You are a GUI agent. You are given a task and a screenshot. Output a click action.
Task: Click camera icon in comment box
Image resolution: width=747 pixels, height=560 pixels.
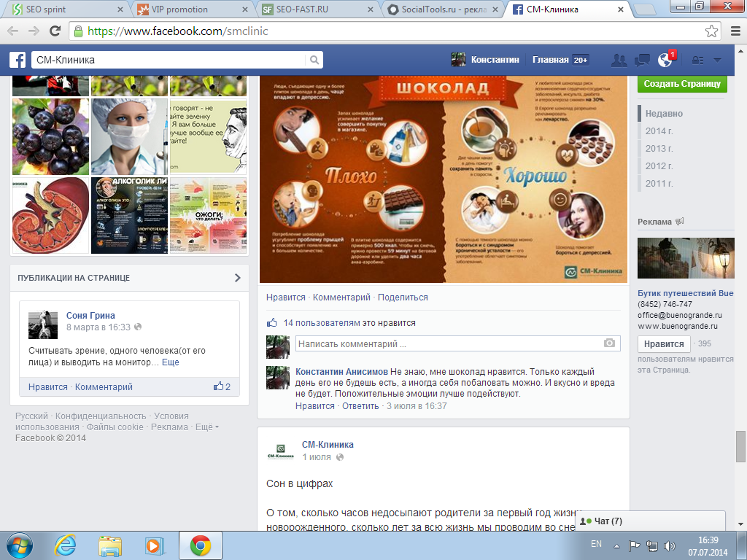(x=609, y=343)
